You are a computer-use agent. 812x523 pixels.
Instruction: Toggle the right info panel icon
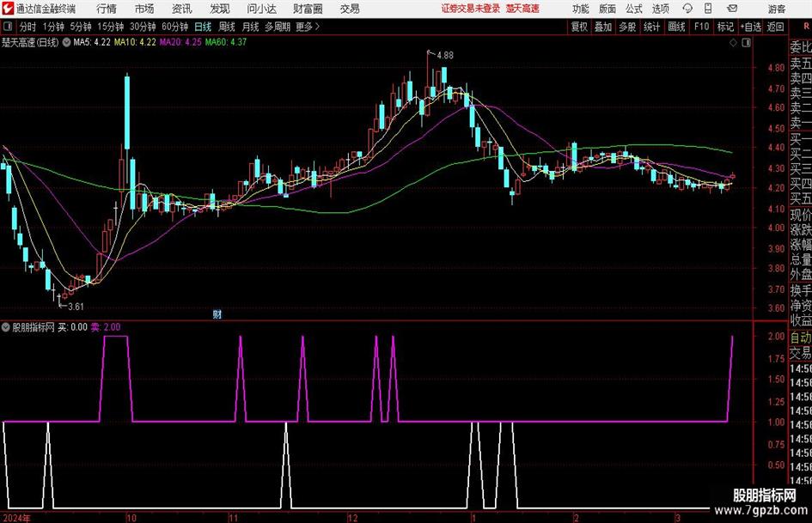click(x=746, y=43)
